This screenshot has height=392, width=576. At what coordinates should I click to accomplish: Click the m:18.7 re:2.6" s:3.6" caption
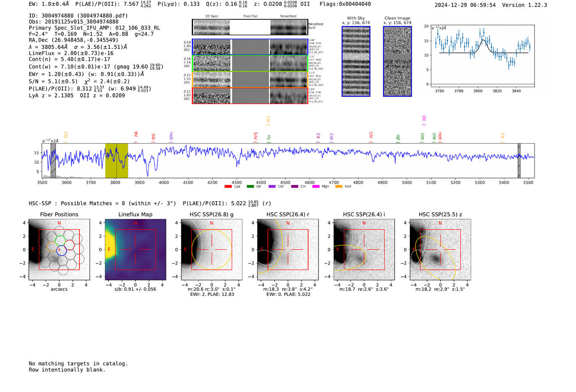point(364,289)
